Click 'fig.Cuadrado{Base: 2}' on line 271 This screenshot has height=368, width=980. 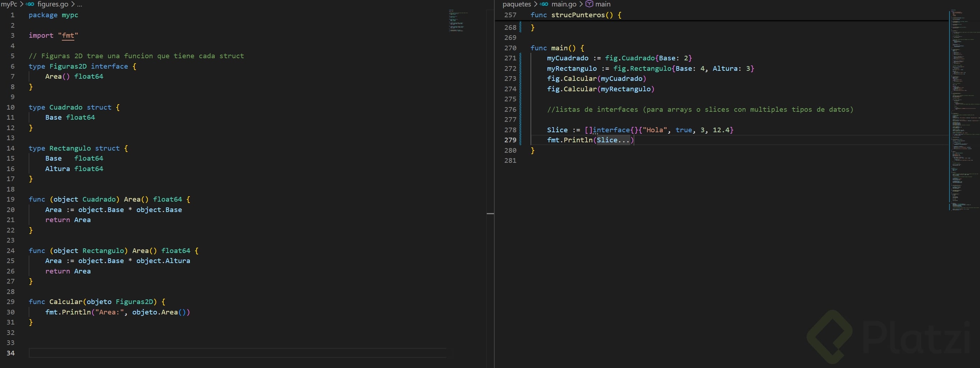click(x=648, y=58)
